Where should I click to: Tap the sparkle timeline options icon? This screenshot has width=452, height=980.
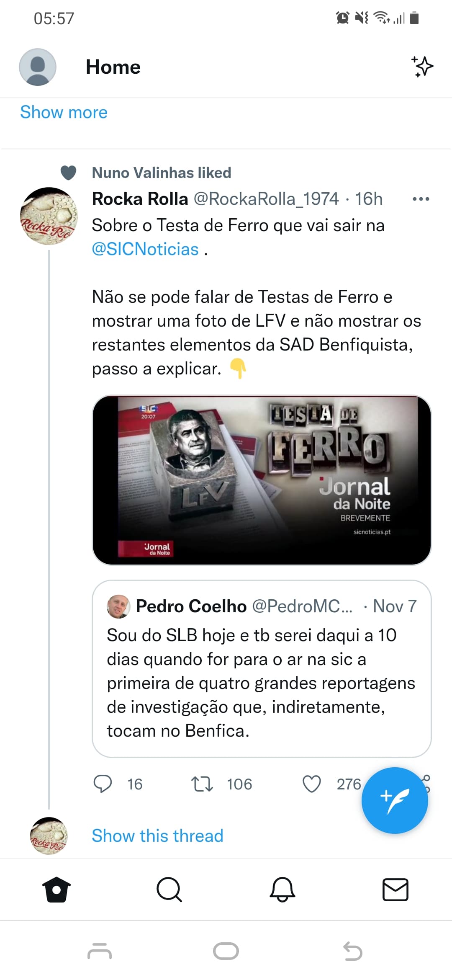422,67
